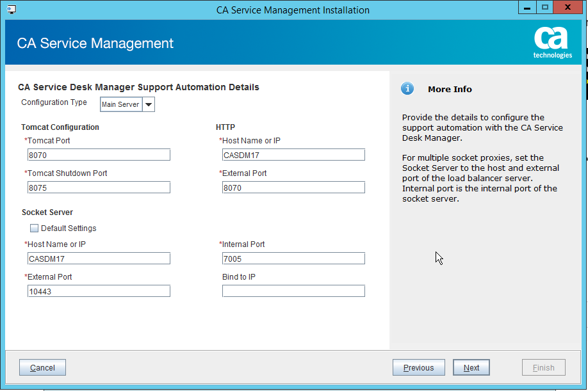Viewport: 588px width, 391px height.
Task: Select the HTTP Host Name or IP field
Action: (x=293, y=154)
